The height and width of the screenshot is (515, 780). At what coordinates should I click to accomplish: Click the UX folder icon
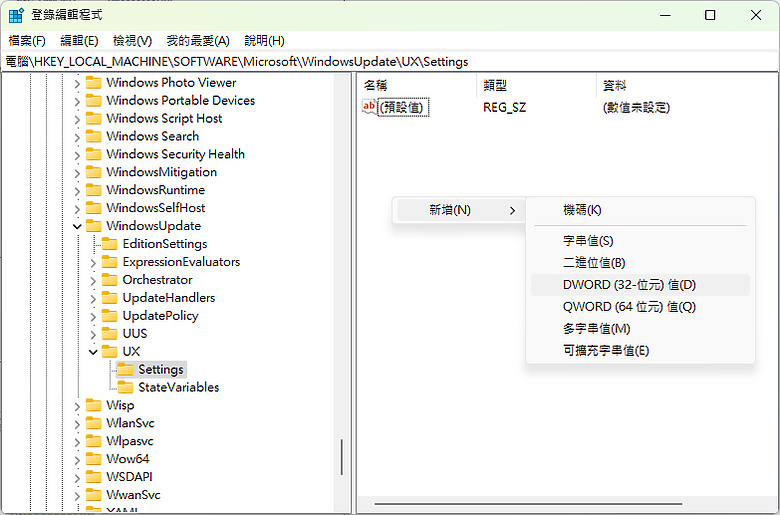[109, 351]
